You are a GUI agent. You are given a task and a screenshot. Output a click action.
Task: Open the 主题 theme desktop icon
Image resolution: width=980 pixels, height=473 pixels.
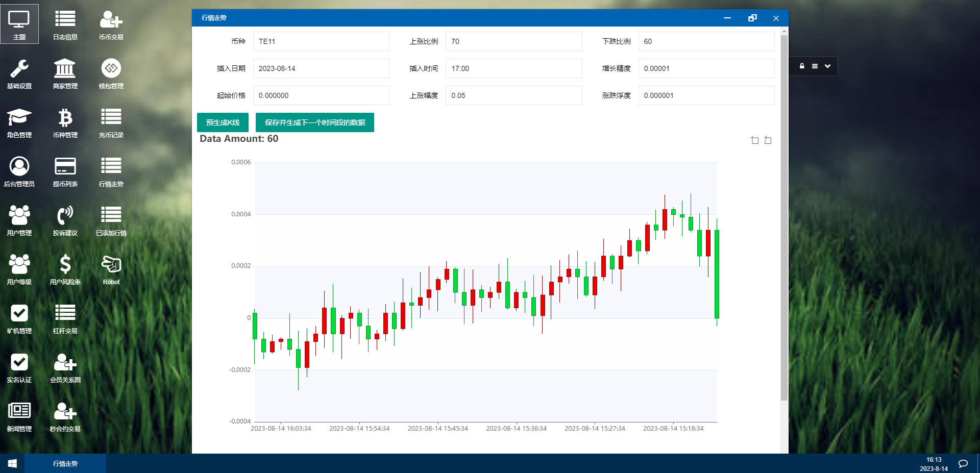pyautogui.click(x=19, y=24)
